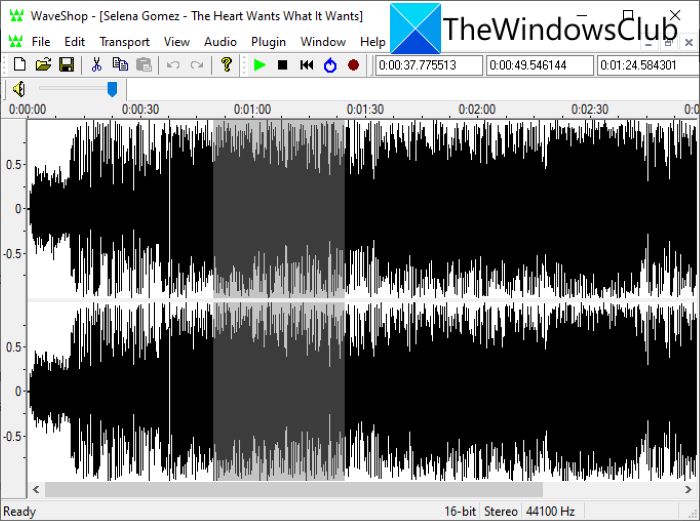700x521 pixels.
Task: Click the scrollbar left arrow
Action: (36, 489)
